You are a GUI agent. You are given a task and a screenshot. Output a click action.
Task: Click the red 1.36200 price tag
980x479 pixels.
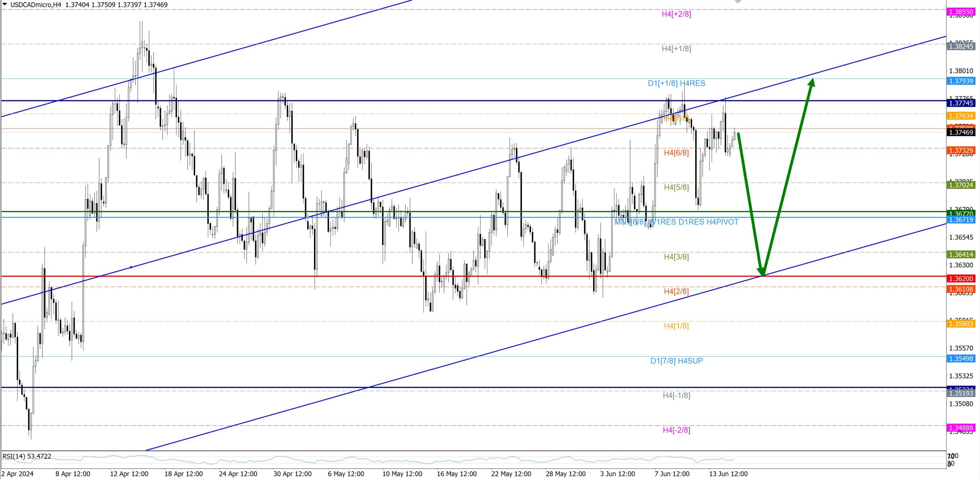(x=961, y=278)
